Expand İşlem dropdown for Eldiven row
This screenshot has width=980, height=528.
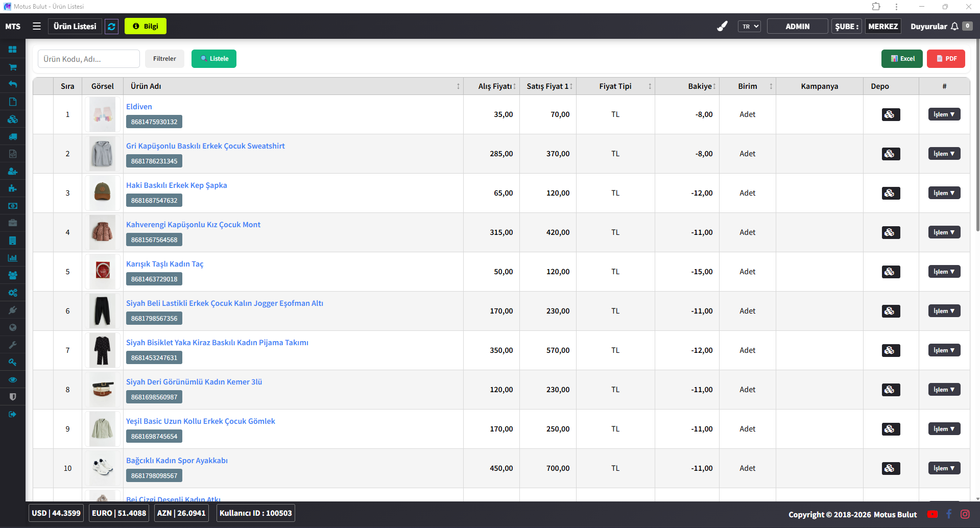click(944, 114)
